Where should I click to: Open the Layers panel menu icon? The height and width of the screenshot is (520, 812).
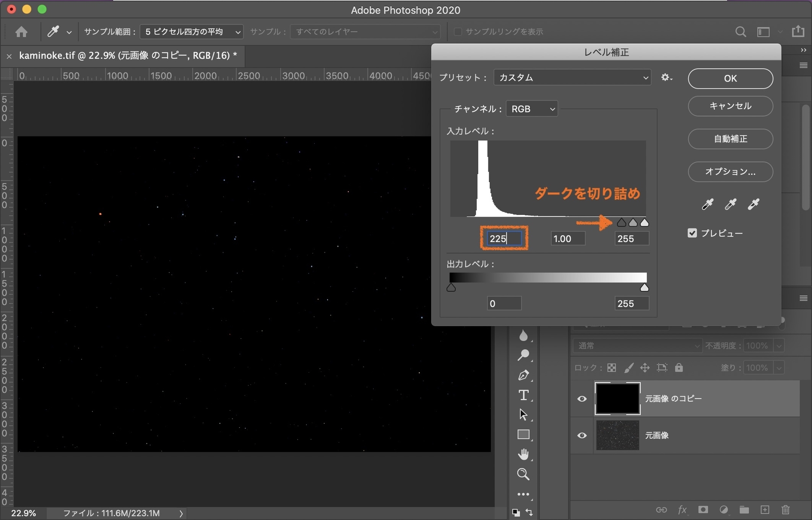(x=803, y=298)
